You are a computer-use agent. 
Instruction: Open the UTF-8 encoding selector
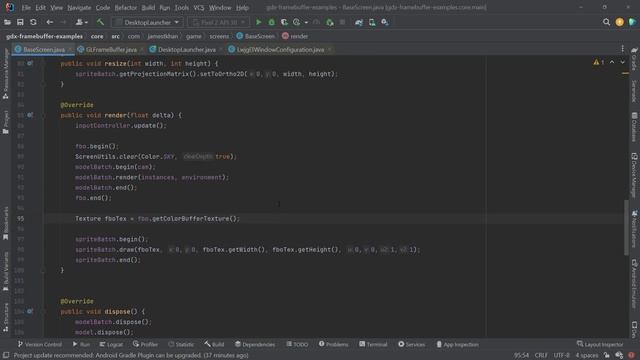[562, 355]
